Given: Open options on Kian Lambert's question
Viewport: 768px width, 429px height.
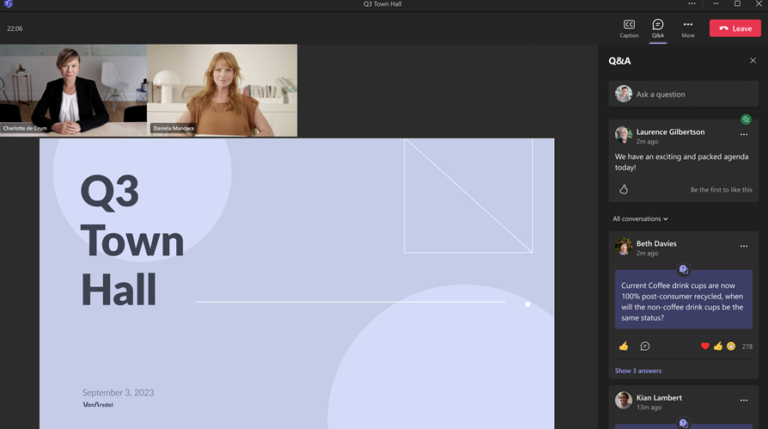Looking at the screenshot, I should [744, 400].
